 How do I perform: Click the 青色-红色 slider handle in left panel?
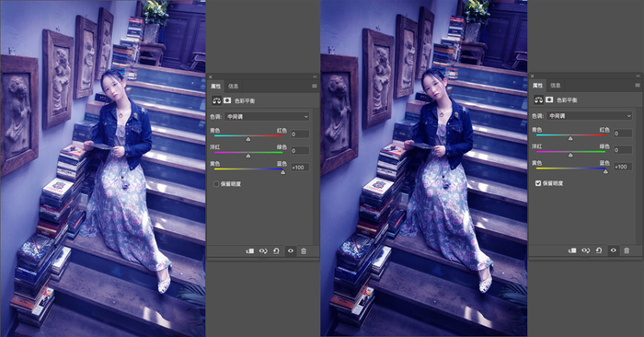pyautogui.click(x=248, y=139)
